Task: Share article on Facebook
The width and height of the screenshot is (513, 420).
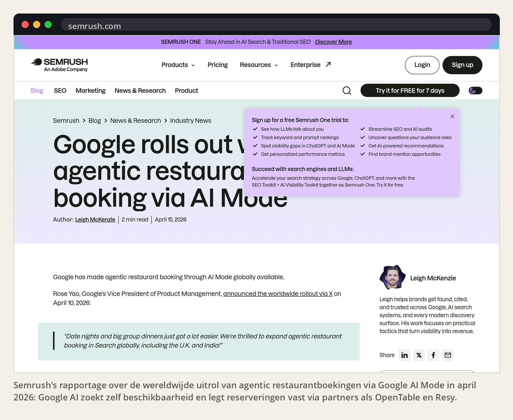Action: [433, 355]
